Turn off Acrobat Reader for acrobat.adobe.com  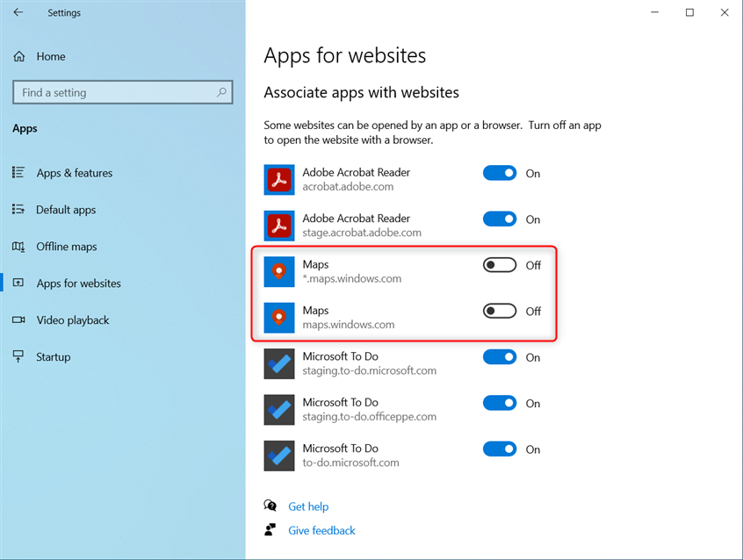pos(500,173)
